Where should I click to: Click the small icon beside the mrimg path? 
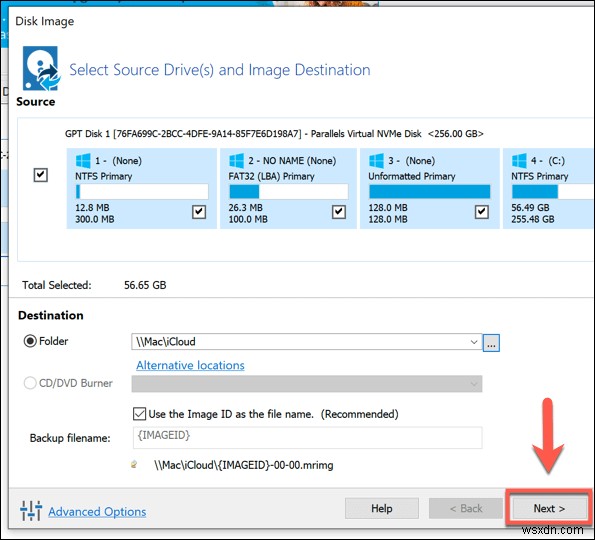(x=134, y=464)
